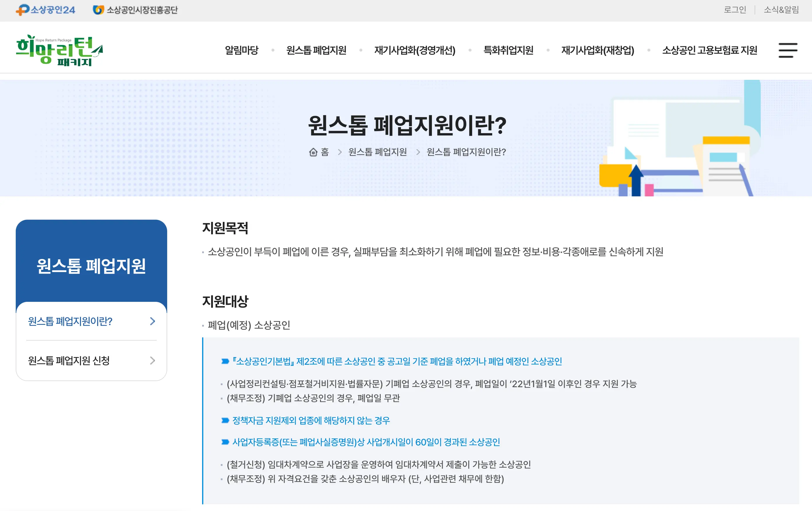This screenshot has width=812, height=511.
Task: Open the hamburger full menu icon
Action: point(788,50)
